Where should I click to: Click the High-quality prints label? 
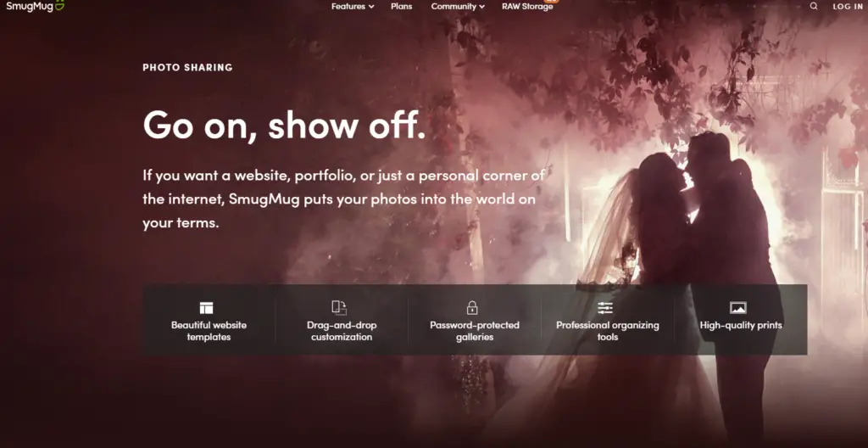pyautogui.click(x=741, y=326)
